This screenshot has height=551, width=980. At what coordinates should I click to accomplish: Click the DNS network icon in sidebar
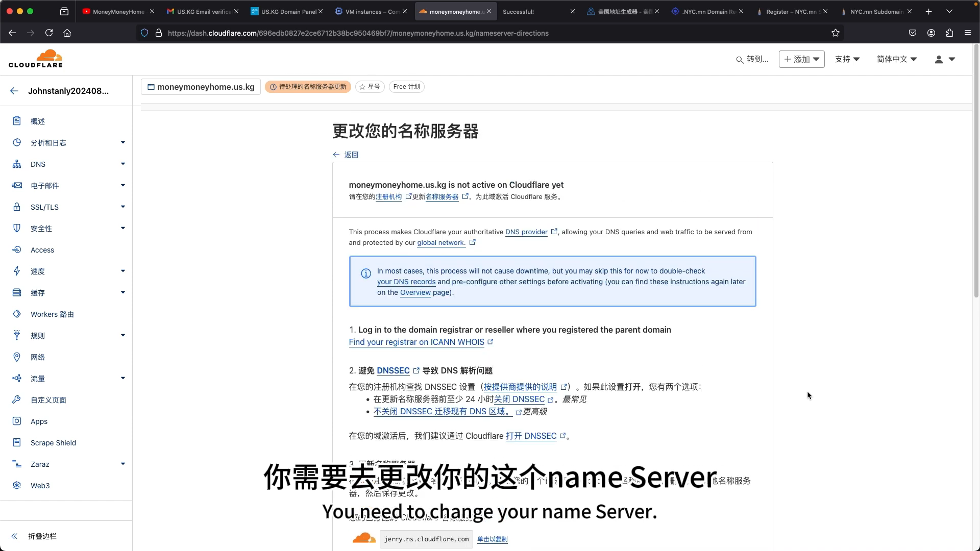pos(17,164)
